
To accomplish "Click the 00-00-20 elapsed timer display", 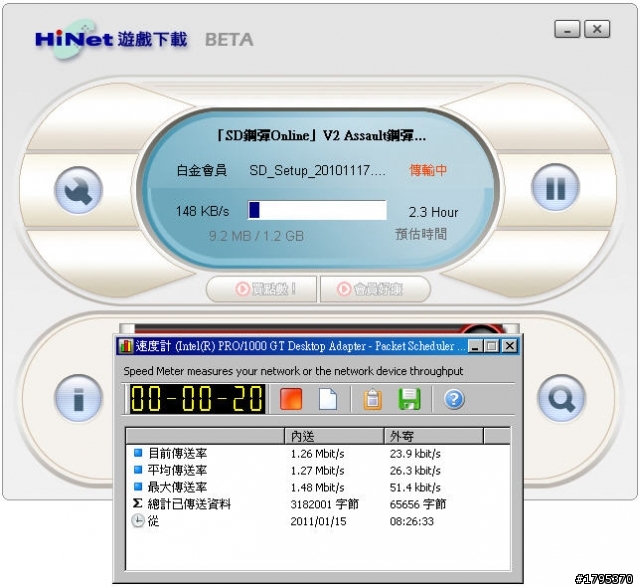I will click(198, 399).
